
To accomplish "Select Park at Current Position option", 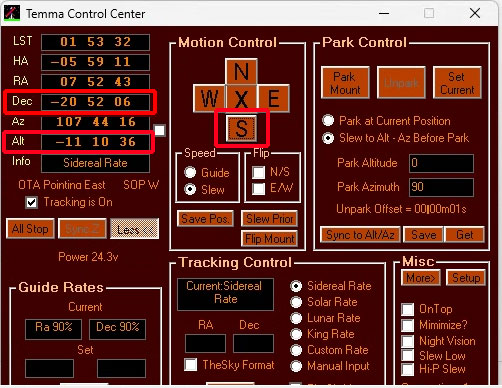I will tap(328, 121).
